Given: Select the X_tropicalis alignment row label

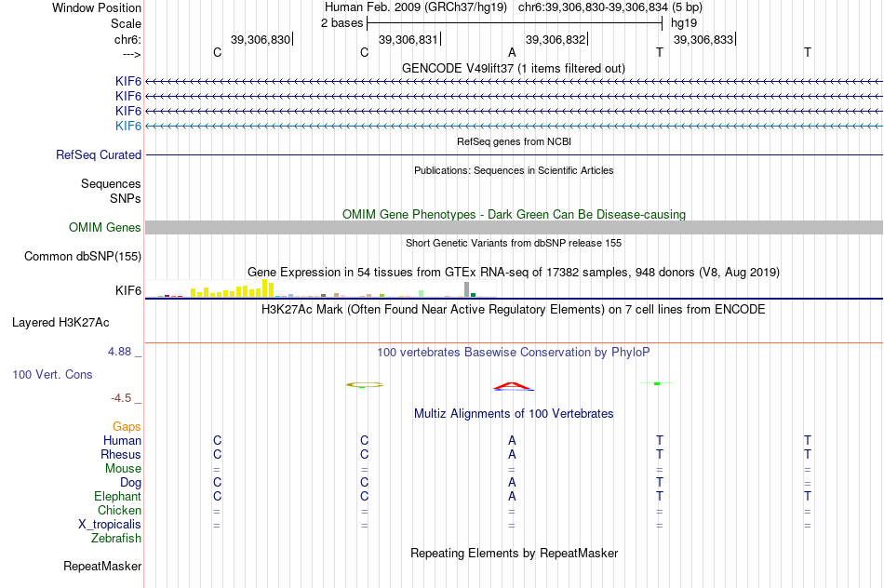Looking at the screenshot, I should [110, 525].
